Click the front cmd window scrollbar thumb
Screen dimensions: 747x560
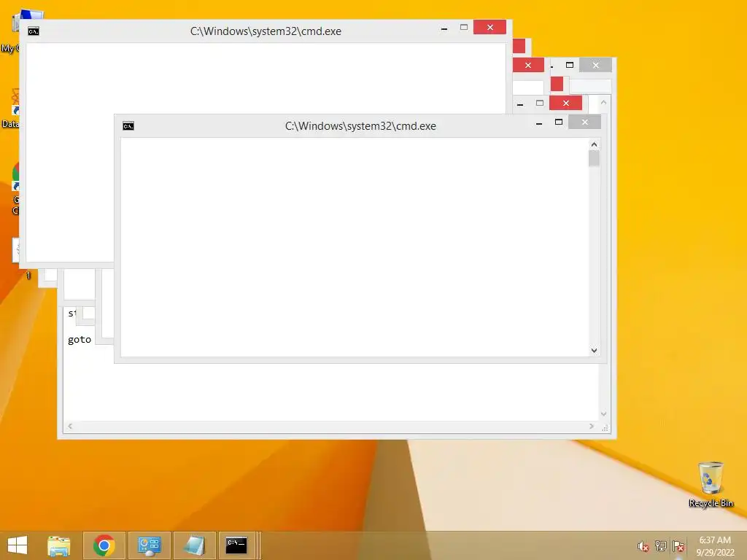click(x=594, y=158)
